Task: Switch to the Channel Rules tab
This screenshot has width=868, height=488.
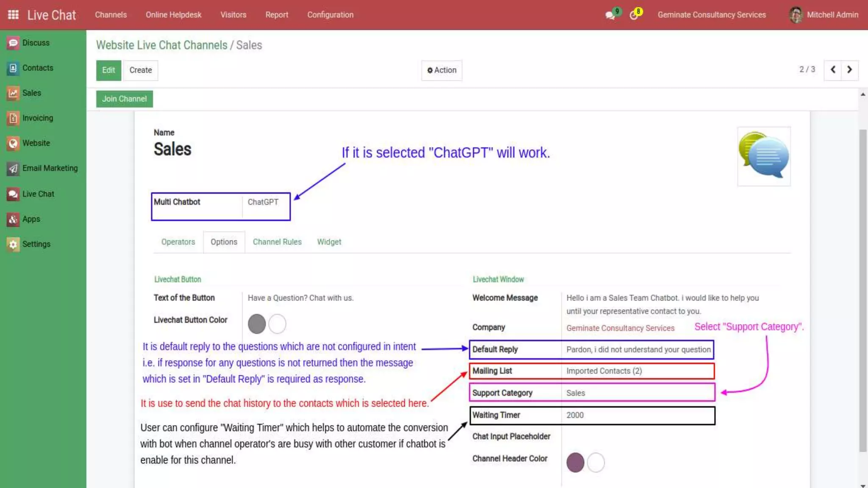Action: click(x=277, y=242)
